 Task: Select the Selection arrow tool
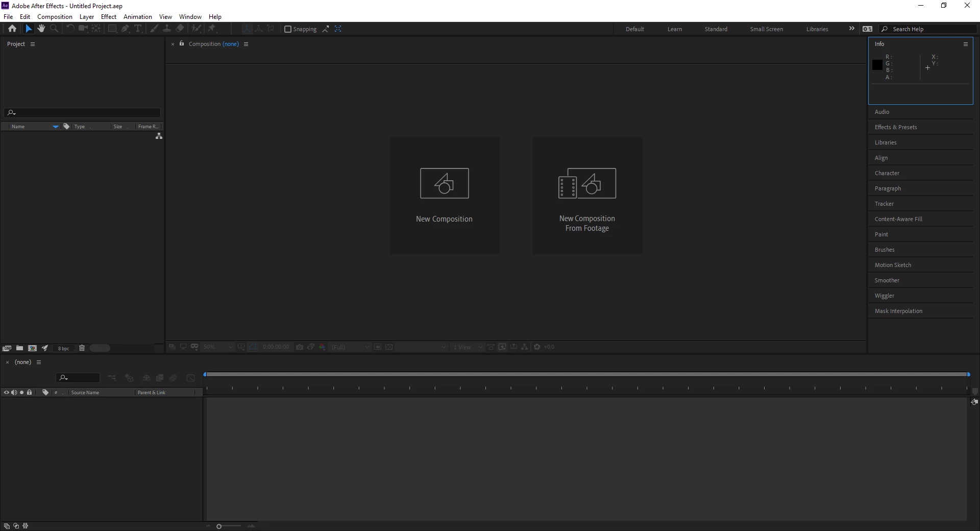tap(29, 29)
